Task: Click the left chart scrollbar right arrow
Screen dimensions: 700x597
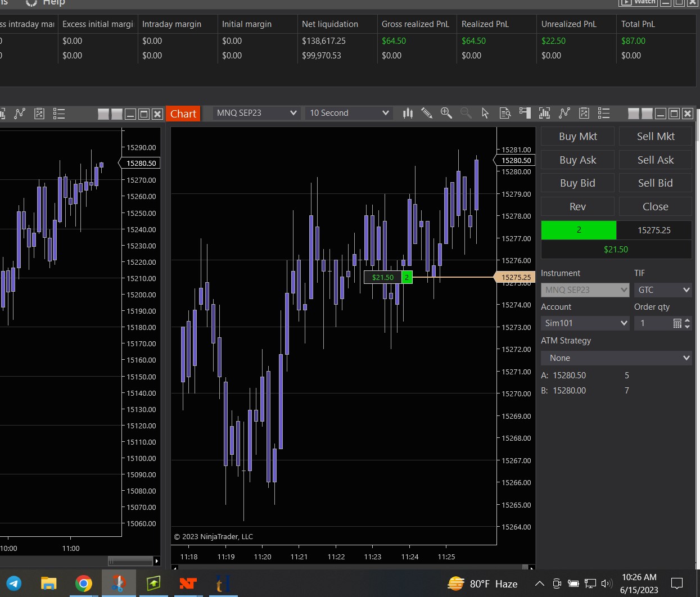Action: [157, 560]
